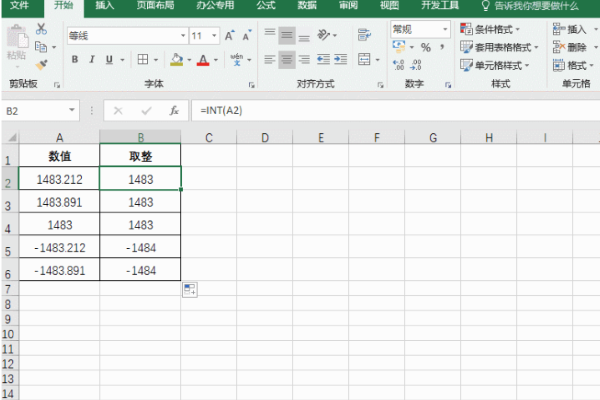Toggle Underline formatting

click(109, 59)
